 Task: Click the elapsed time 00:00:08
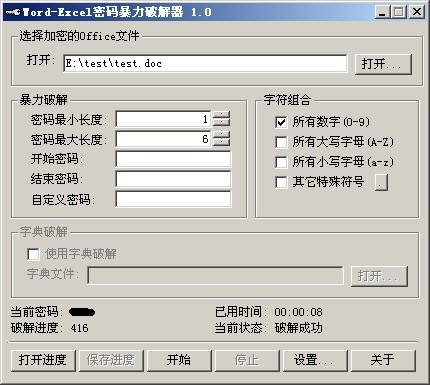pyautogui.click(x=298, y=312)
